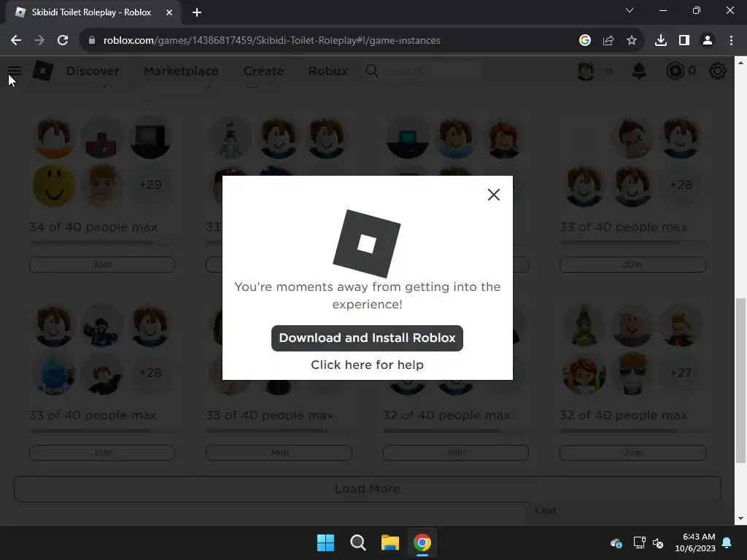Open the Marketplace tab
Image resolution: width=747 pixels, height=560 pixels.
[181, 71]
